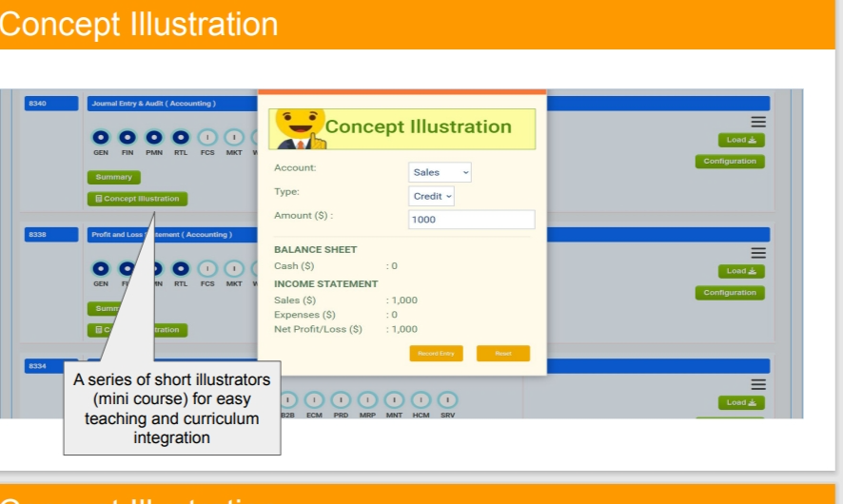The width and height of the screenshot is (843, 504).
Task: Expand the Type dropdown showing Credit
Action: [432, 196]
